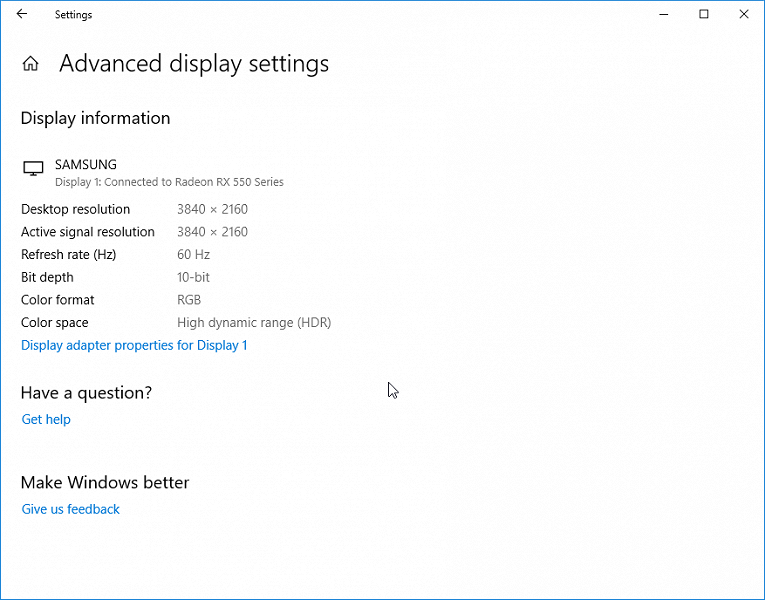
Task: Click the High dynamic range (HDR) value
Action: [254, 322]
